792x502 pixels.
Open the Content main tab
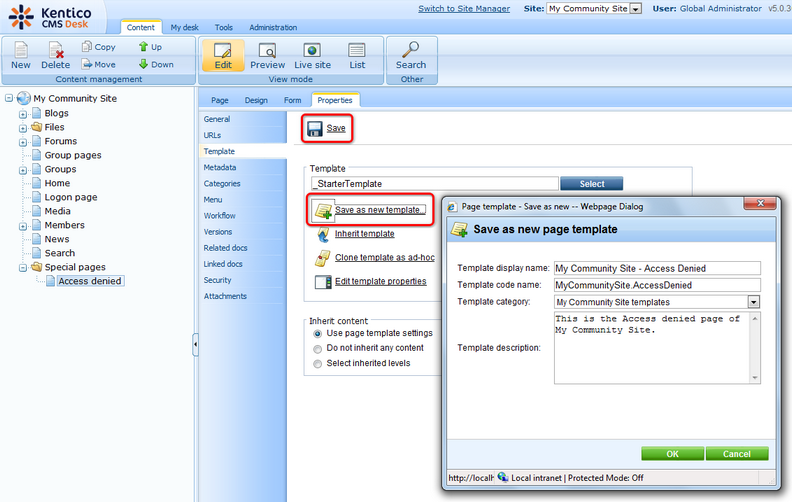coord(140,27)
